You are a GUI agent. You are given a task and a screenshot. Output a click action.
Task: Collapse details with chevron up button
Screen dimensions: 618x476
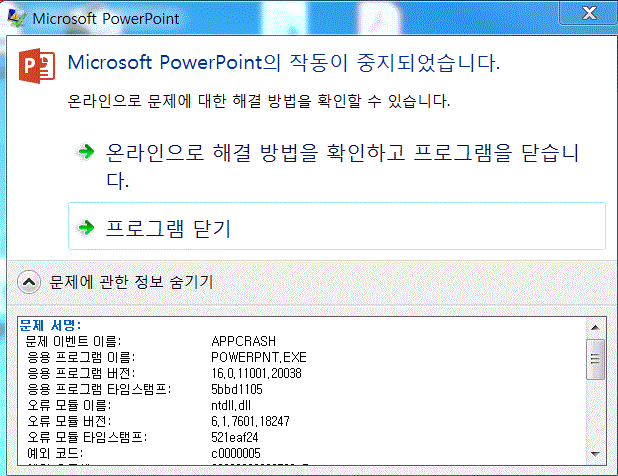click(x=29, y=282)
